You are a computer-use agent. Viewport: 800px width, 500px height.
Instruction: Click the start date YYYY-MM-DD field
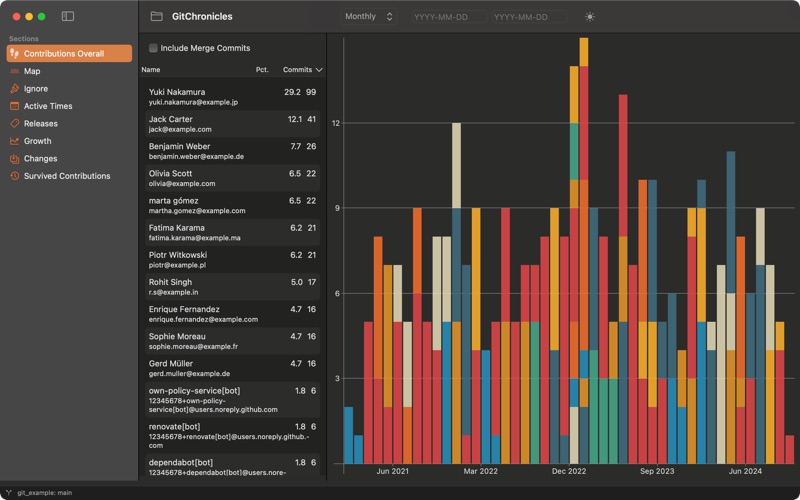pos(448,17)
